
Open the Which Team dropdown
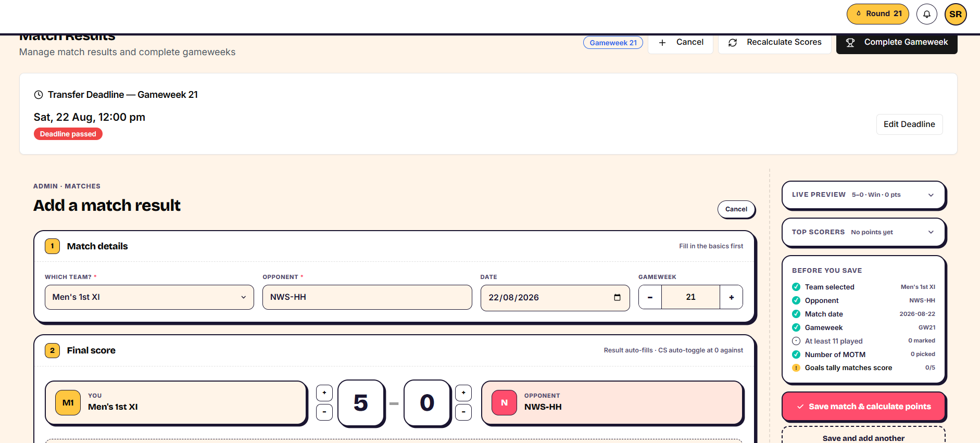click(149, 297)
